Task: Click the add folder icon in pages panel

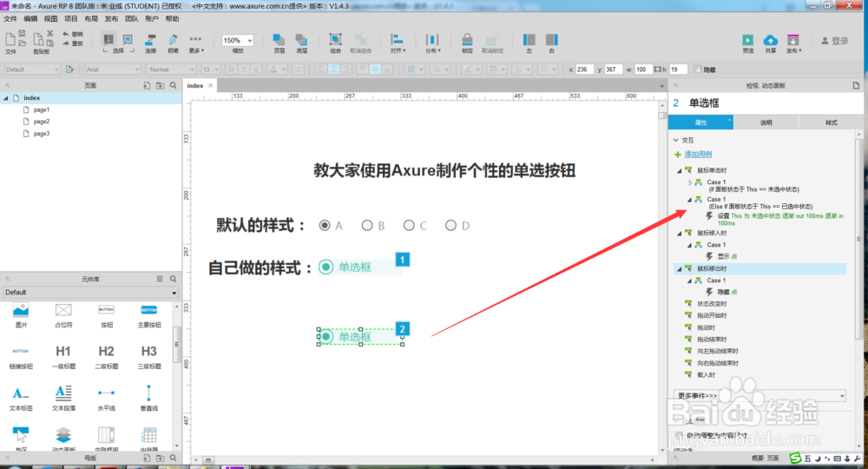Action: point(160,85)
